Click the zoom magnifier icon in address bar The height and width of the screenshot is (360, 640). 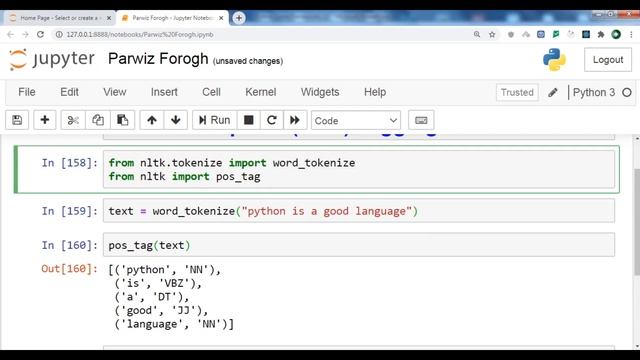coord(477,35)
